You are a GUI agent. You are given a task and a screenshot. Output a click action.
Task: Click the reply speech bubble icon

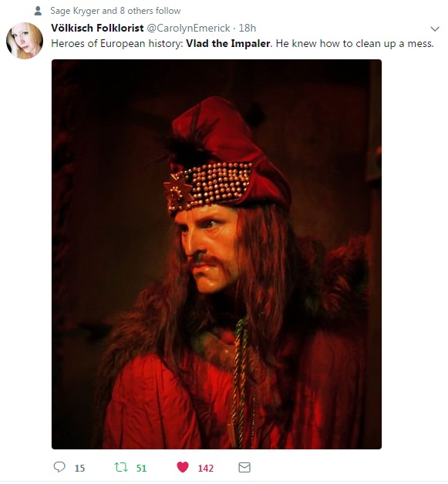tap(59, 467)
